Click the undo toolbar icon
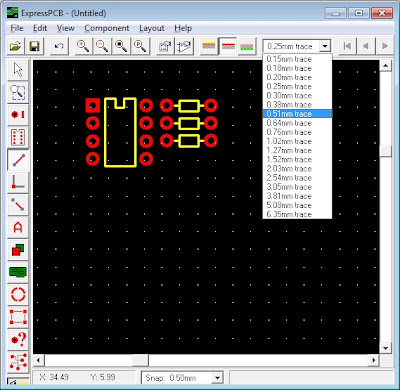The height and width of the screenshot is (390, 400). [59, 46]
